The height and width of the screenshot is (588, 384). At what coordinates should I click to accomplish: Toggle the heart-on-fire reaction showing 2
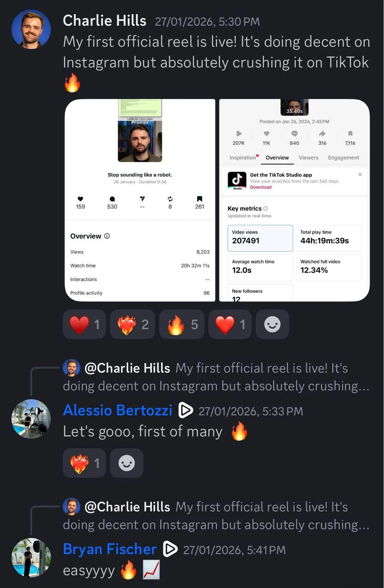[133, 324]
